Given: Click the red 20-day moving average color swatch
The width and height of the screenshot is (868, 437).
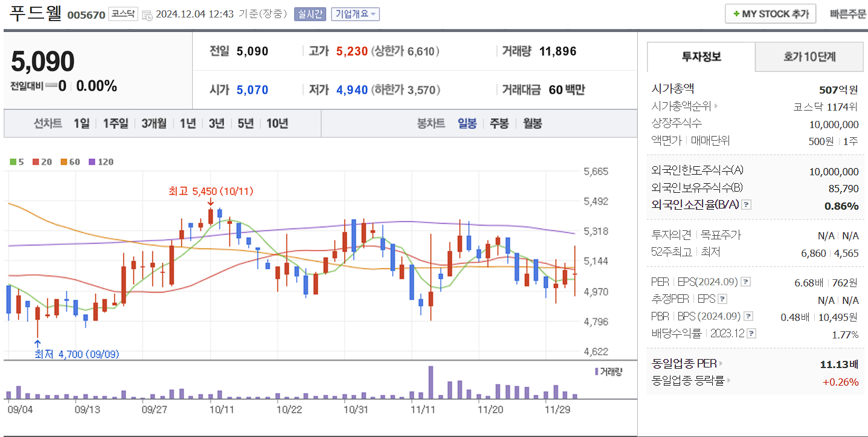Looking at the screenshot, I should (34, 161).
